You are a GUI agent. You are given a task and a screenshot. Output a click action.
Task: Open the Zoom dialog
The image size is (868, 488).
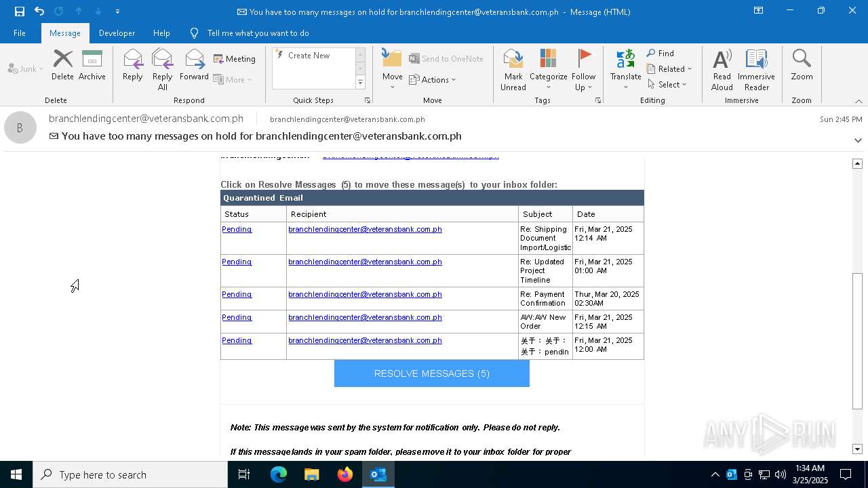(802, 65)
